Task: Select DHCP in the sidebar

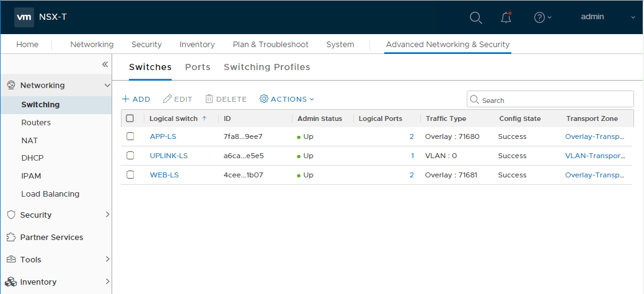Action: click(x=32, y=158)
